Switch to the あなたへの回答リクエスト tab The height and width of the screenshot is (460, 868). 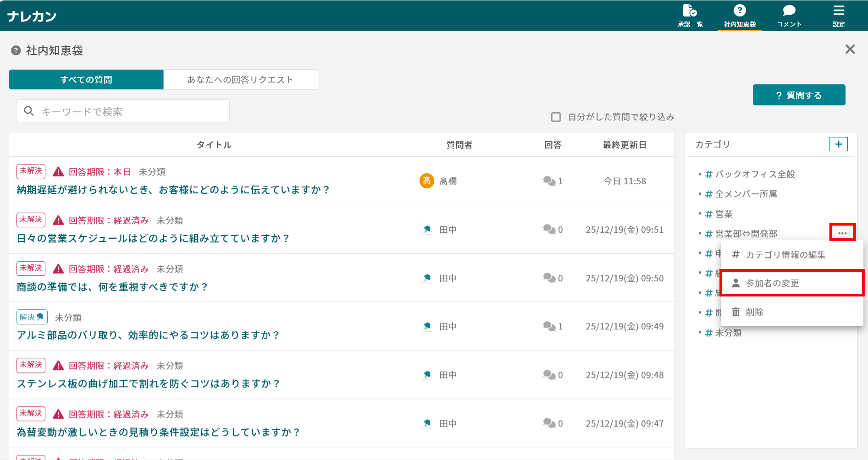coord(240,79)
